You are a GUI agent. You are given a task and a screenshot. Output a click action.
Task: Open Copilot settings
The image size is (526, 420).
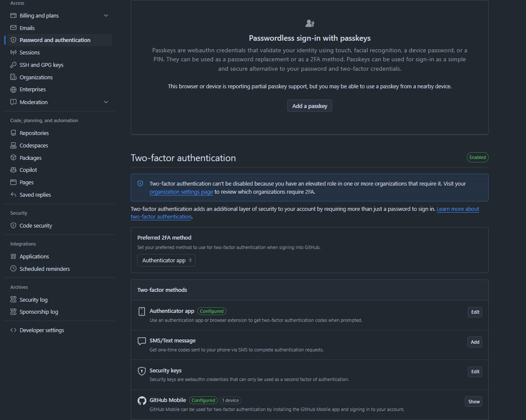click(60, 170)
